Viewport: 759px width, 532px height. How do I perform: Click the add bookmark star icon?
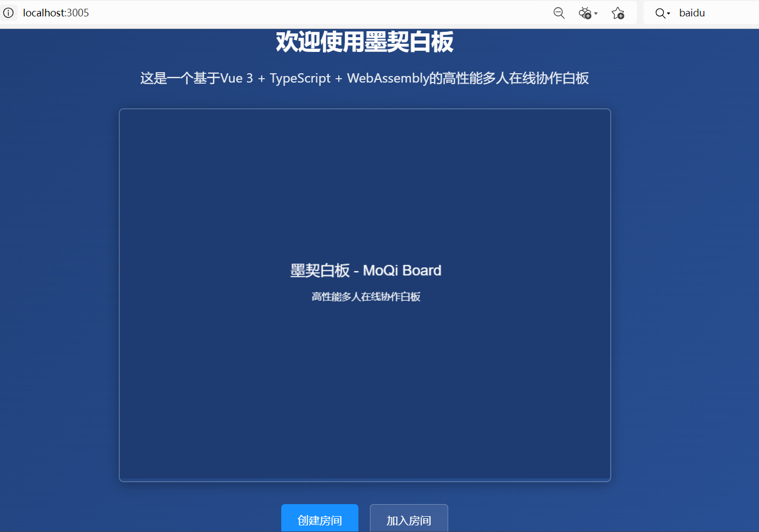[618, 13]
